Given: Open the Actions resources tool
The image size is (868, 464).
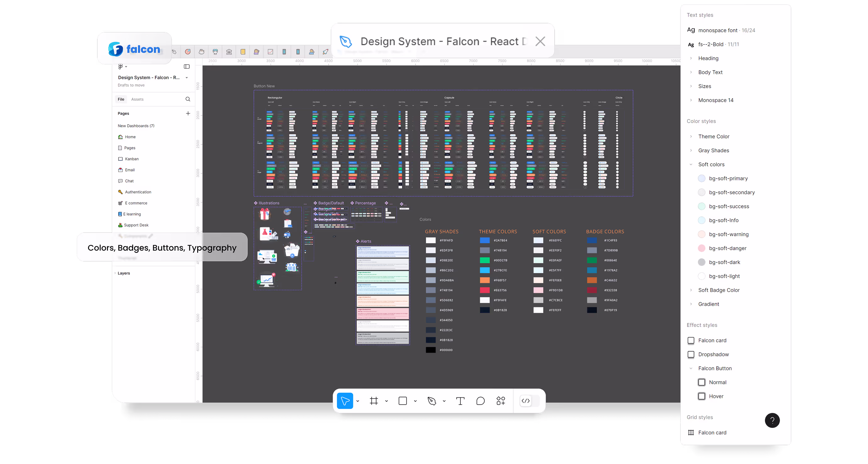Looking at the screenshot, I should click(x=501, y=401).
